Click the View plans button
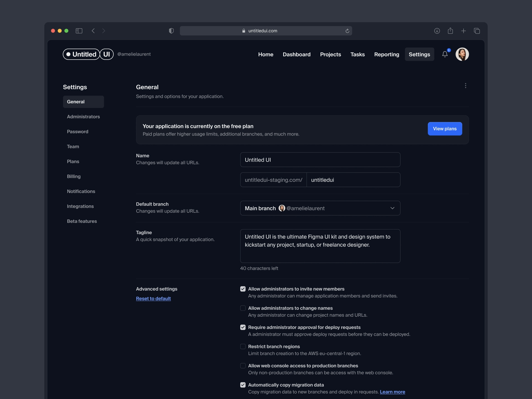 coord(445,129)
